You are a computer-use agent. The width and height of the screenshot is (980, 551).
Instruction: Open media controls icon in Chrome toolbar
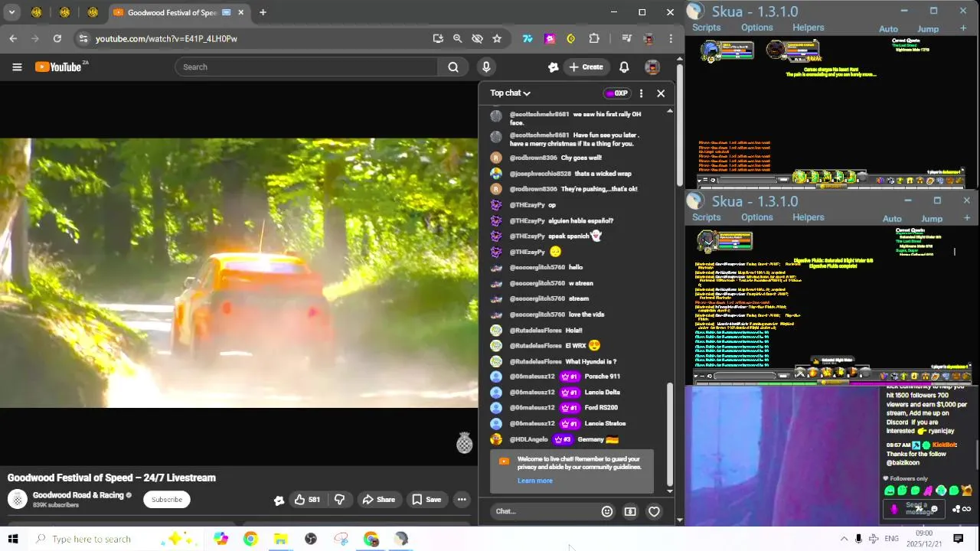[x=627, y=38]
